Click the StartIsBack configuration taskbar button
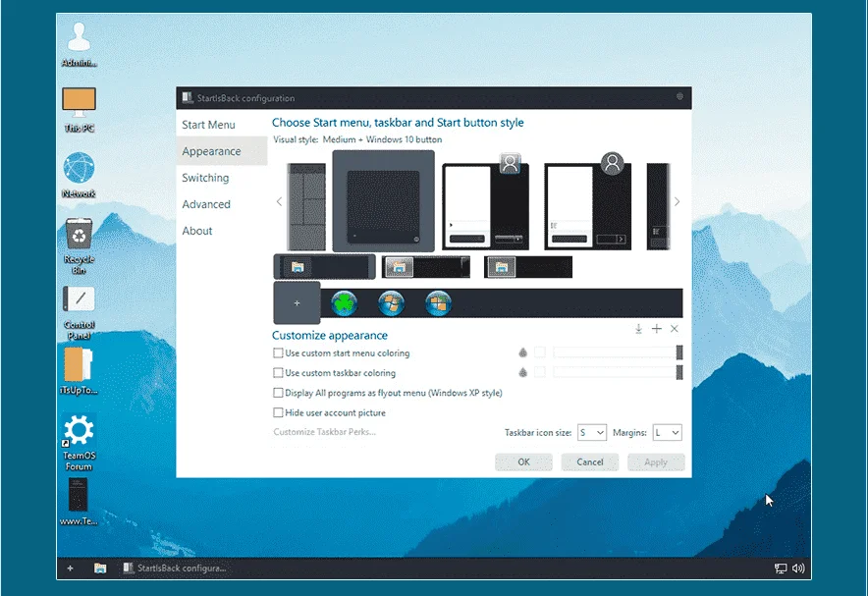Screen dimensions: 868x596 click(x=175, y=568)
